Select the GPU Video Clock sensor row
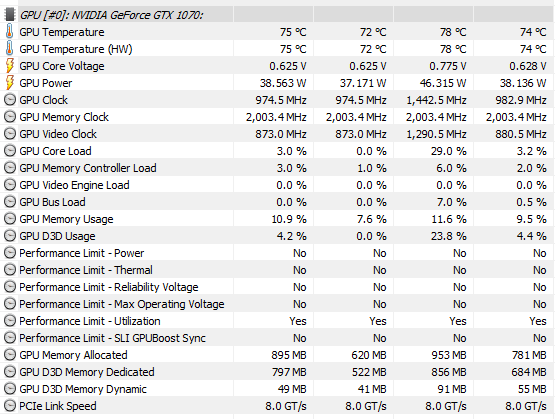This screenshot has width=555, height=419. tap(278, 134)
